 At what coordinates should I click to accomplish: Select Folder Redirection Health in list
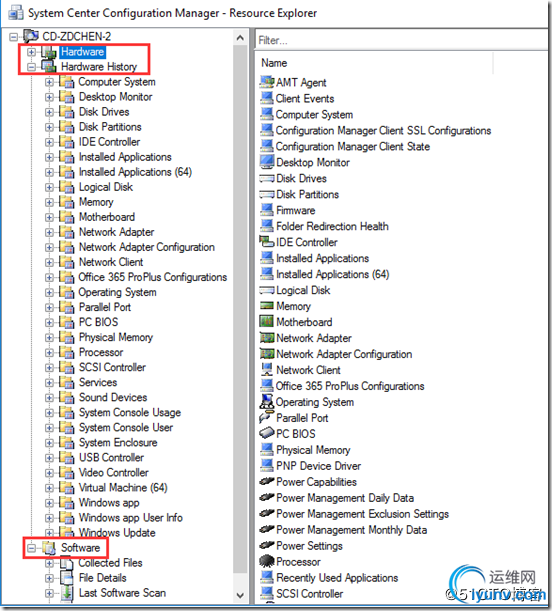[332, 226]
